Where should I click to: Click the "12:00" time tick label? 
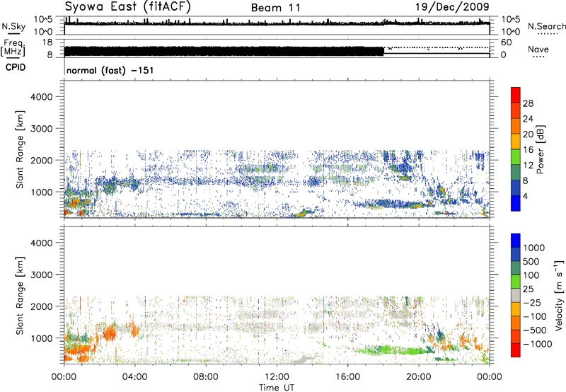point(277,377)
